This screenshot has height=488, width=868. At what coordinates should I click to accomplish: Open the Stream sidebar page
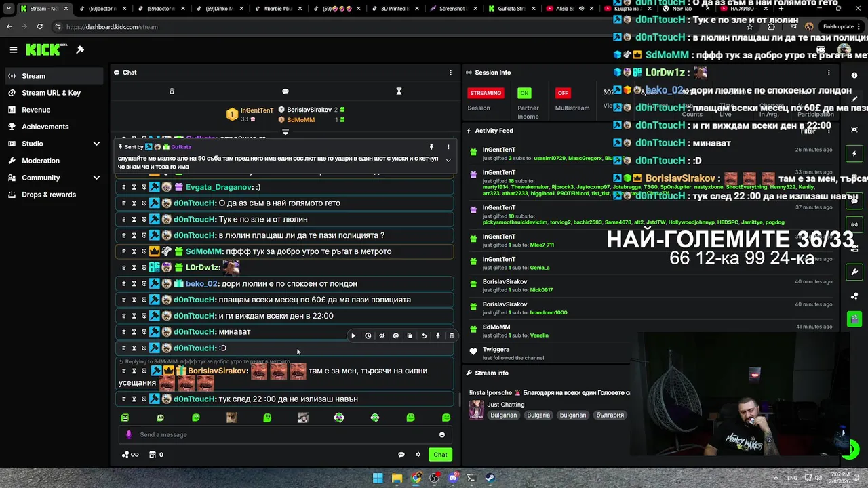coord(55,76)
